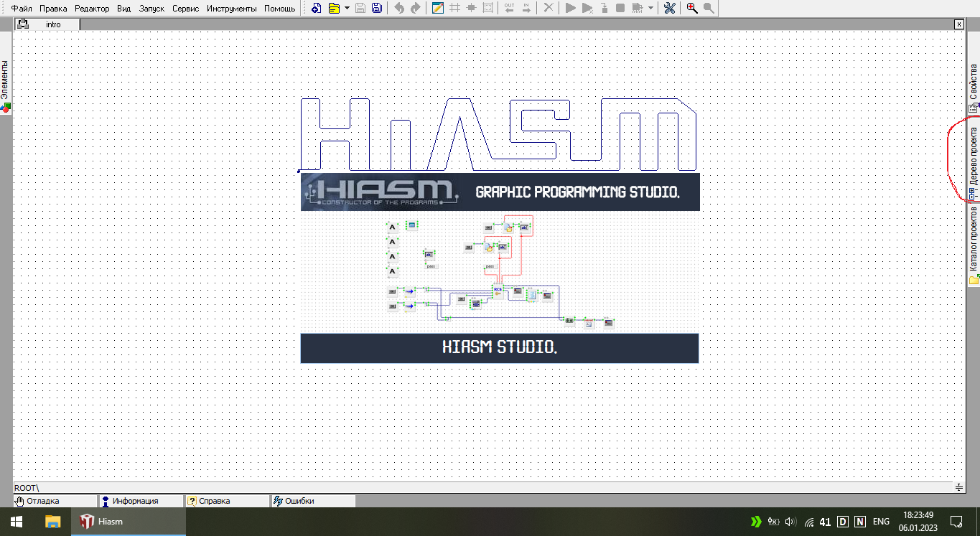Screen dimensions: 980x536
Task: Switch to the intro document tab
Action: point(54,24)
